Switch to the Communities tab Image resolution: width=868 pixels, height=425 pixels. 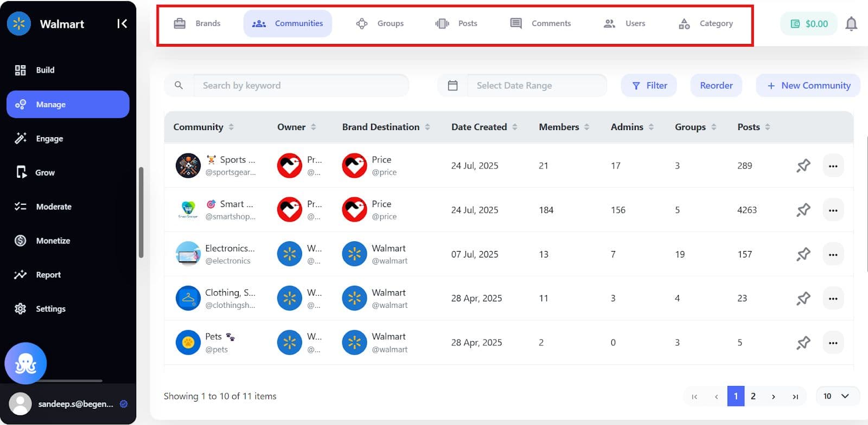288,23
